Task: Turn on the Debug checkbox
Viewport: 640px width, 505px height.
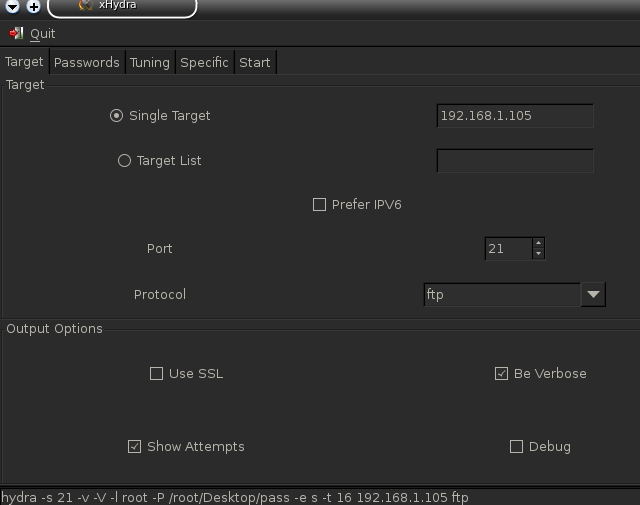Action: pyautogui.click(x=516, y=447)
